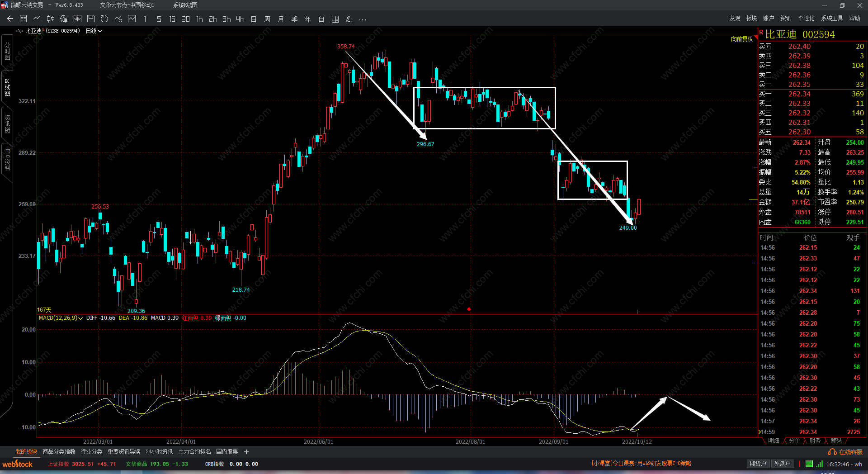Switch to 15-minute period
This screenshot has height=474, width=868.
coord(172,19)
